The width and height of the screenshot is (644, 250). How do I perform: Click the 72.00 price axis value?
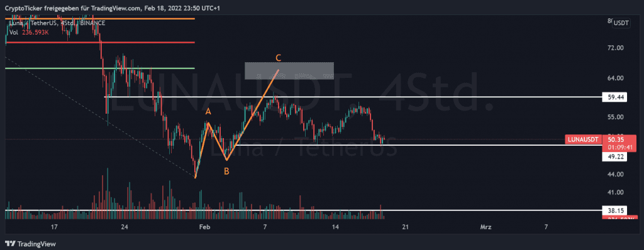click(x=616, y=48)
